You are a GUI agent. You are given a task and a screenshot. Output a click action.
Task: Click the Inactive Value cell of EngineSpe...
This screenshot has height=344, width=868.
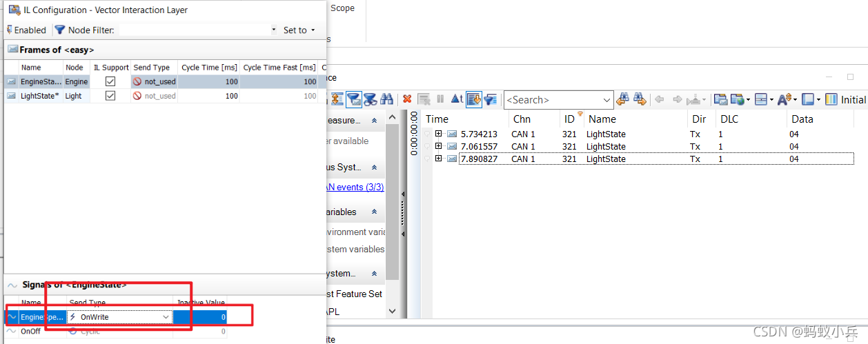[200, 316]
